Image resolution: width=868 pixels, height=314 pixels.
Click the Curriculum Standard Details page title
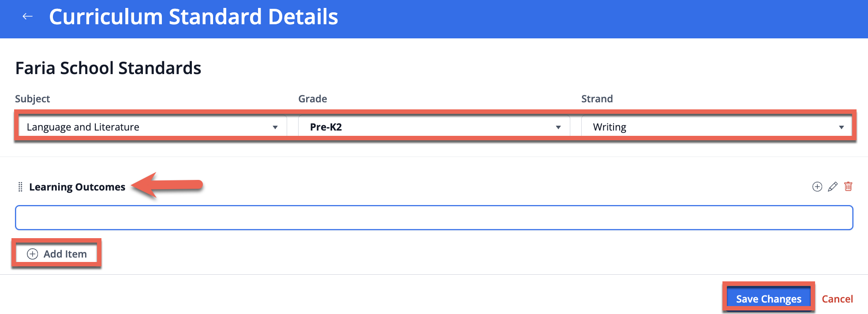[x=193, y=17]
